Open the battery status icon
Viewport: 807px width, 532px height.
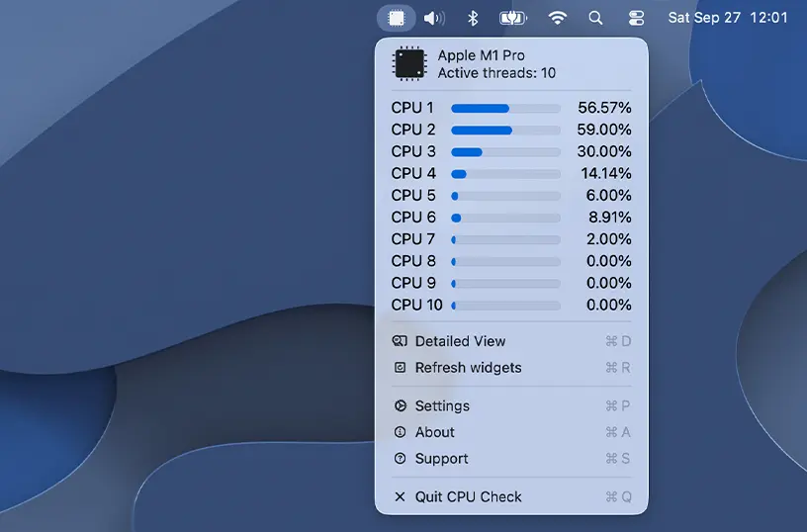pos(513,18)
